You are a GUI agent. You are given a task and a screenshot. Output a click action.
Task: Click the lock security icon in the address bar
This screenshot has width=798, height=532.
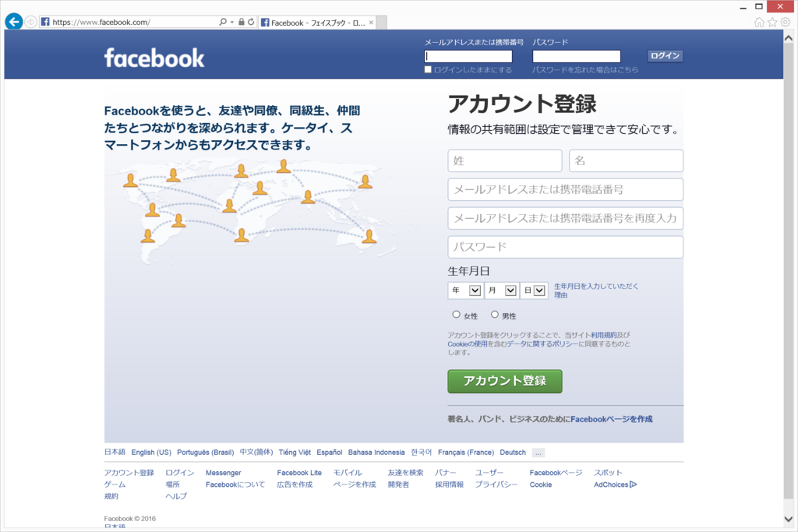coord(242,22)
